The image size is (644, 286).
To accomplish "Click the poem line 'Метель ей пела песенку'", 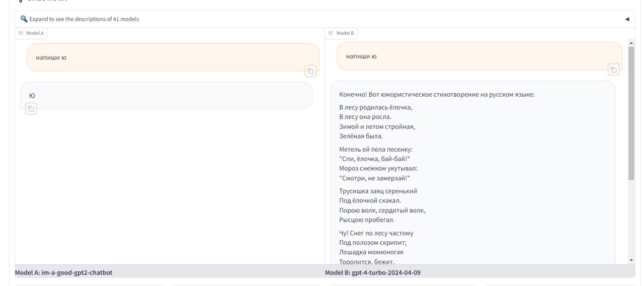I will pos(376,150).
